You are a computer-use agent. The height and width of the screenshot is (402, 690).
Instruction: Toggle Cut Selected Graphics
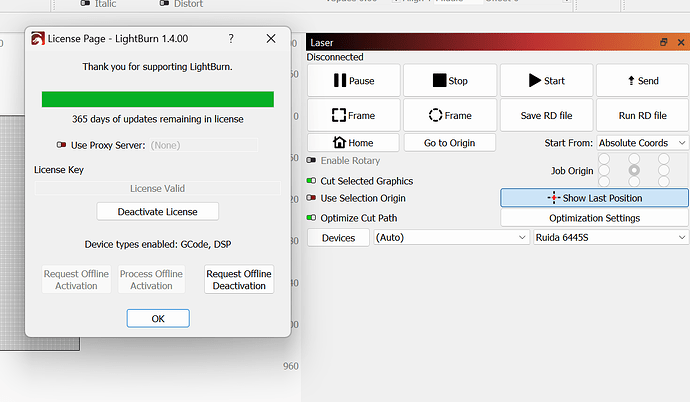[312, 181]
